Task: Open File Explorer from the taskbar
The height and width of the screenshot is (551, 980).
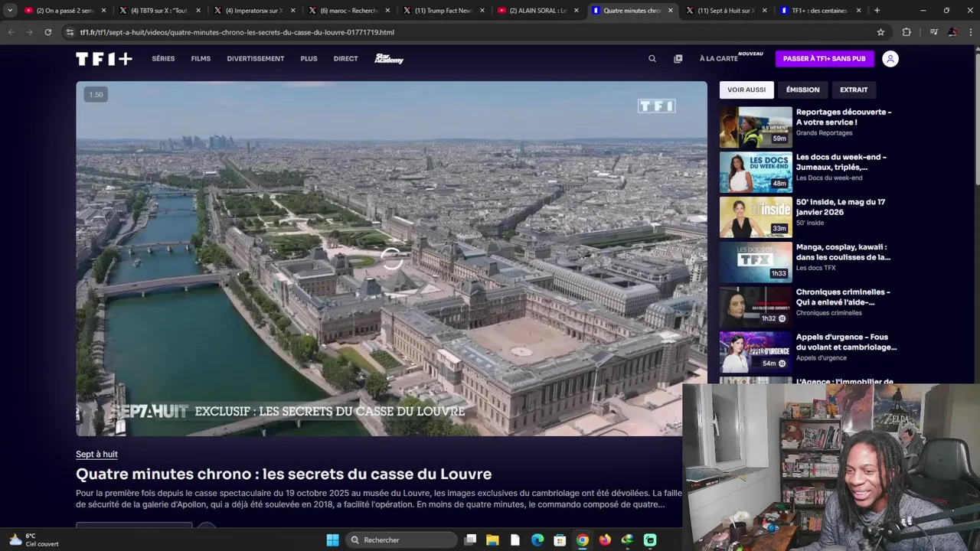Action: [492, 540]
